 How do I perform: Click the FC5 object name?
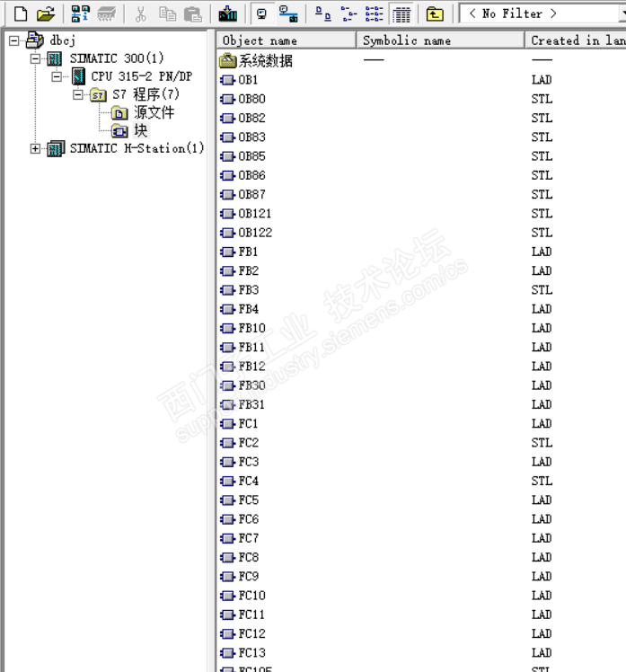point(249,500)
